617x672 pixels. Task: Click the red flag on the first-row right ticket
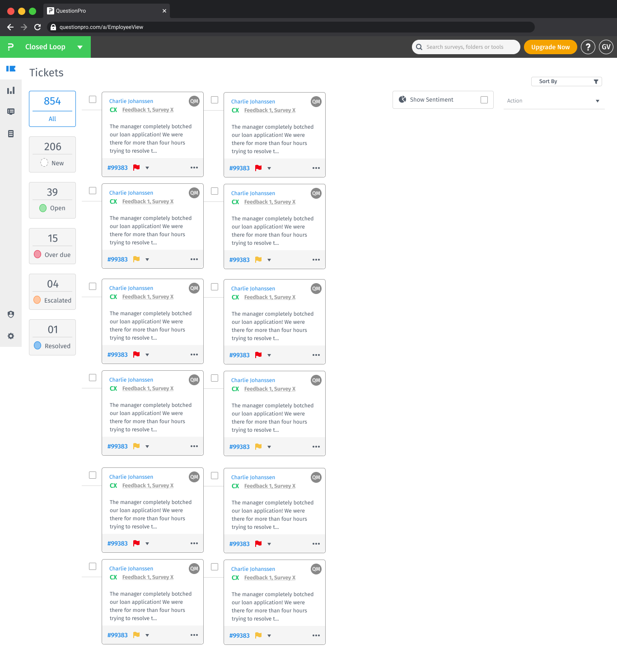258,168
